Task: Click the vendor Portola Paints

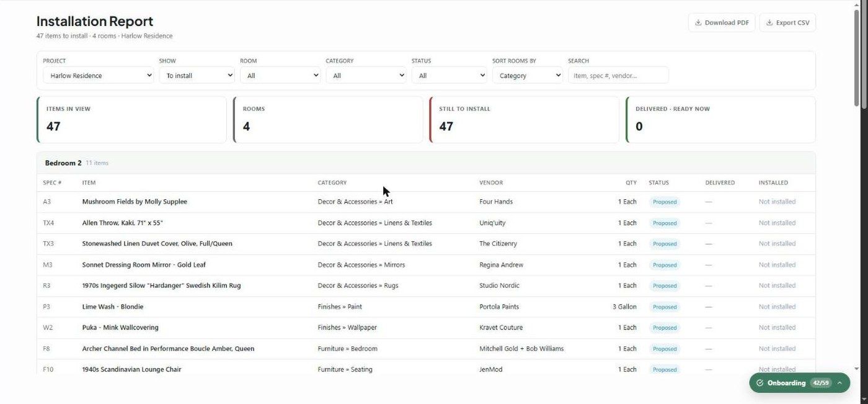Action: pyautogui.click(x=499, y=307)
